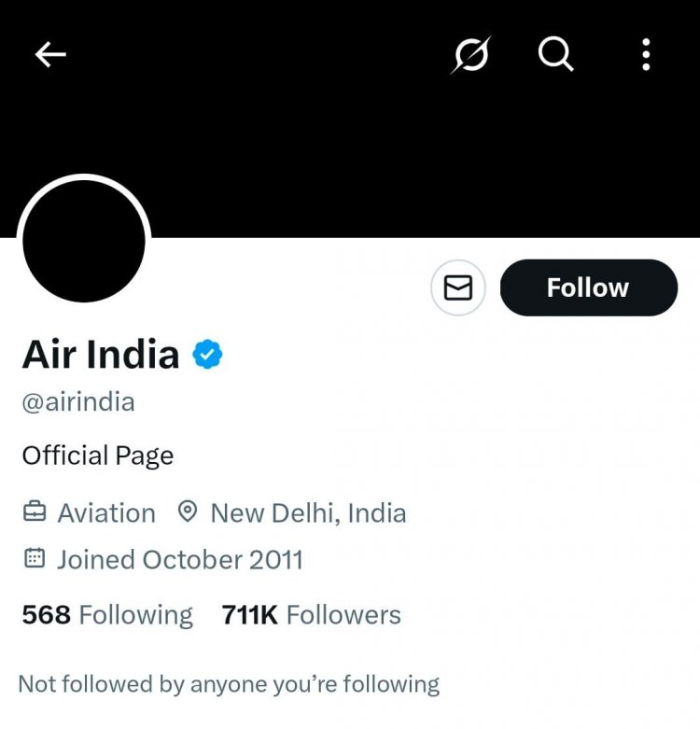This screenshot has width=700, height=729.
Task: View the 711K Followers list
Action: click(x=311, y=615)
